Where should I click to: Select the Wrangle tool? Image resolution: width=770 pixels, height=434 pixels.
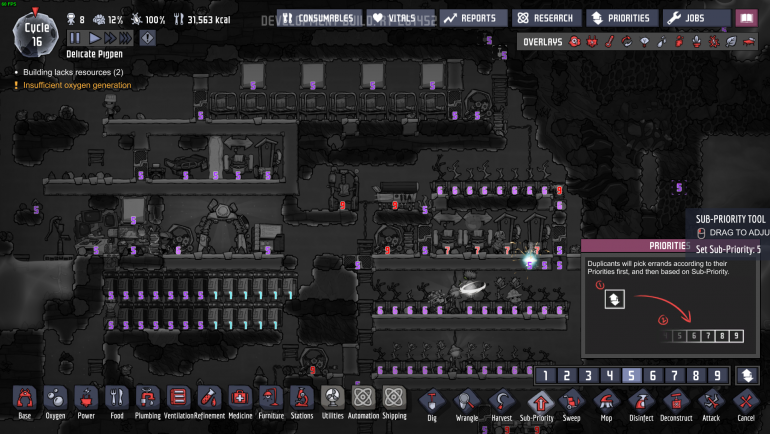[x=467, y=406]
